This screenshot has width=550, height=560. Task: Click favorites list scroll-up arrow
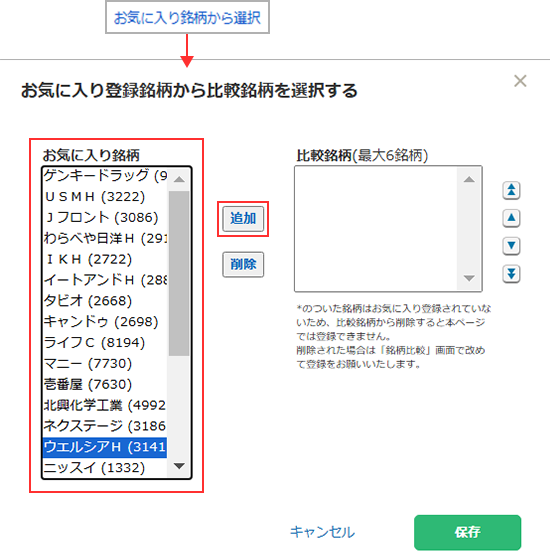[x=179, y=179]
